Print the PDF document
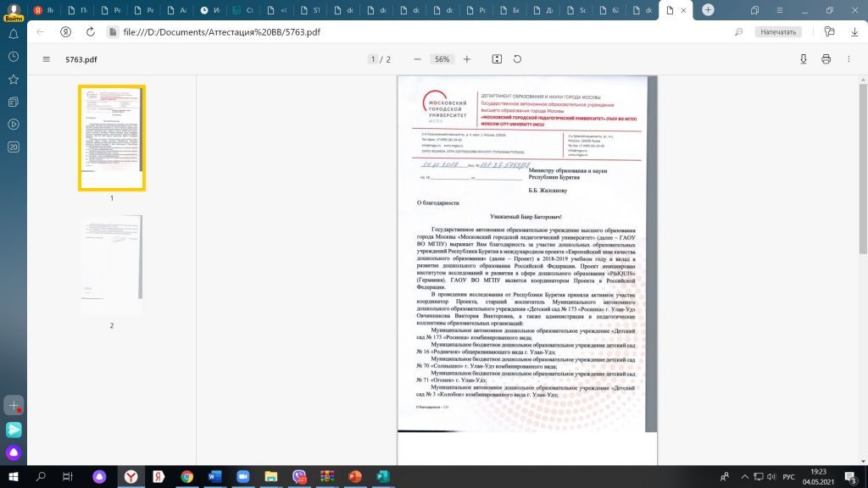The width and height of the screenshot is (868, 488). coord(826,59)
